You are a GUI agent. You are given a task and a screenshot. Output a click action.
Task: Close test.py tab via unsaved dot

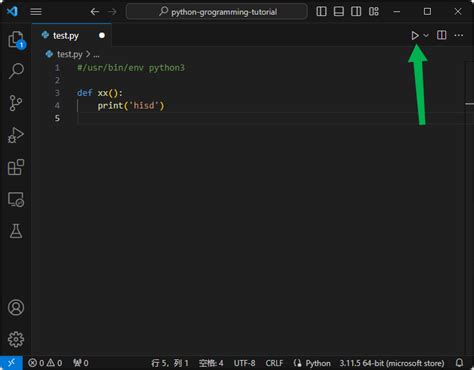coord(102,35)
